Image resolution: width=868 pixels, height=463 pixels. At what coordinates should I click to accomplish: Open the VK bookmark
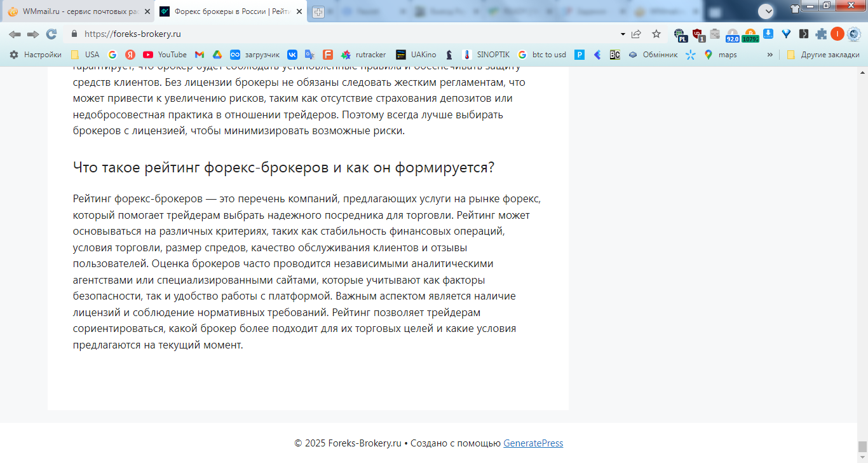[292, 55]
